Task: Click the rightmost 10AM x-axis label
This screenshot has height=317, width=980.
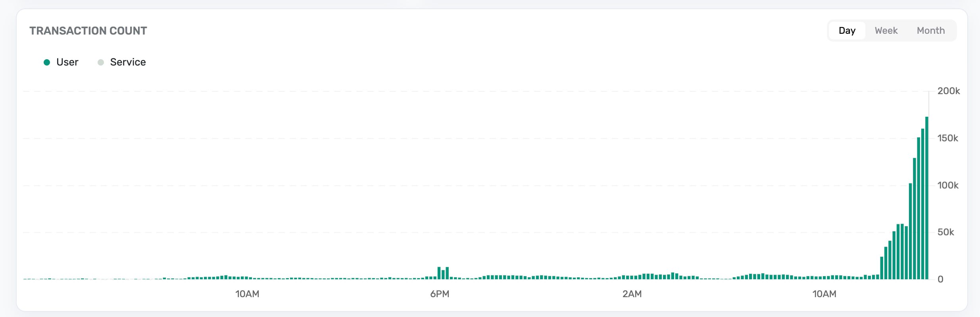Action: pos(824,294)
